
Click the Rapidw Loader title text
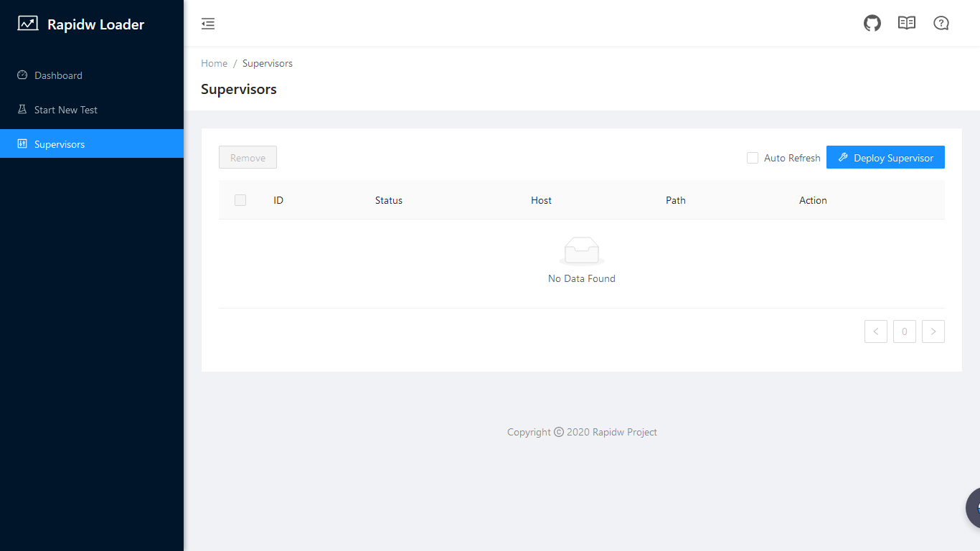[x=96, y=24]
